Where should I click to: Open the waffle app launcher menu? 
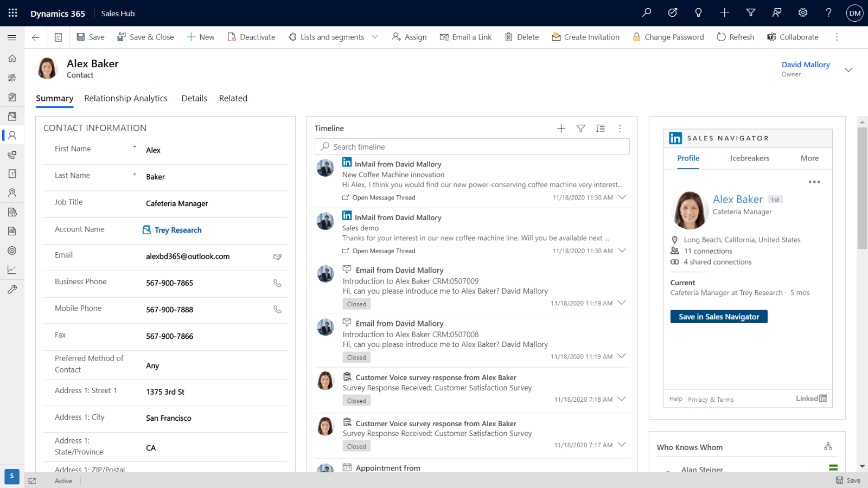(12, 12)
